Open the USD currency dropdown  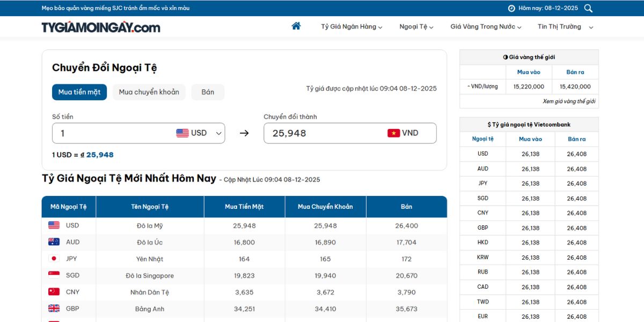217,133
